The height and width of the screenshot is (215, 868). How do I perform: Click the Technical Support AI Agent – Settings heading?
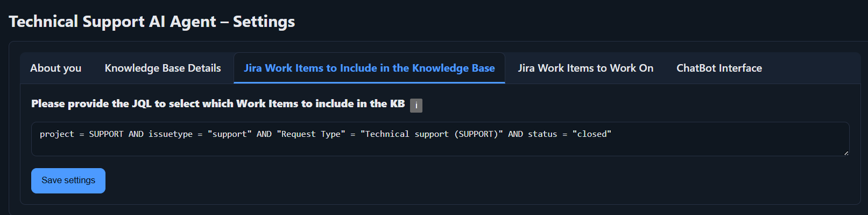click(x=152, y=22)
